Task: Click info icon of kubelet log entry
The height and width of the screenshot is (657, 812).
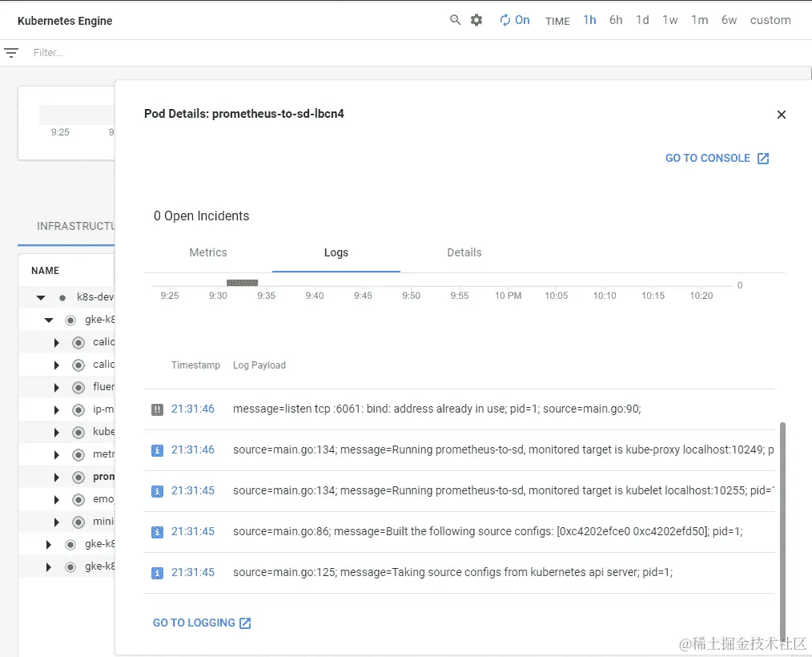Action: coord(157,491)
